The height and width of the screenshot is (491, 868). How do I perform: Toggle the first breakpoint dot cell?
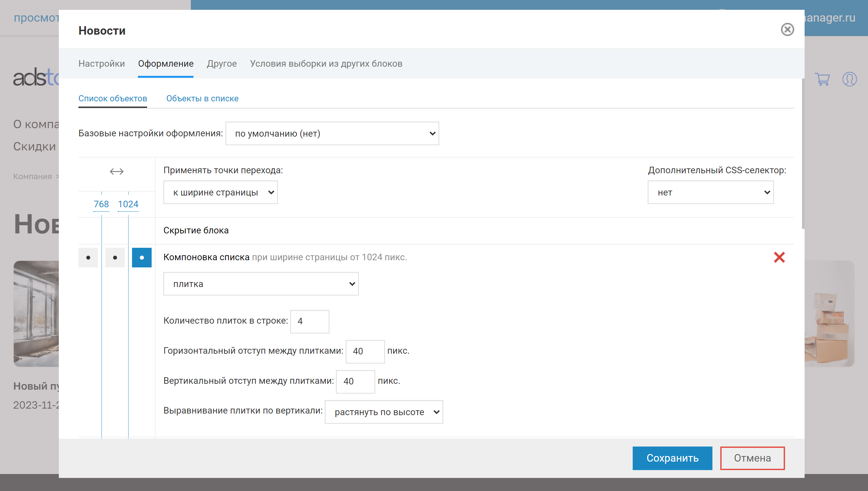88,258
